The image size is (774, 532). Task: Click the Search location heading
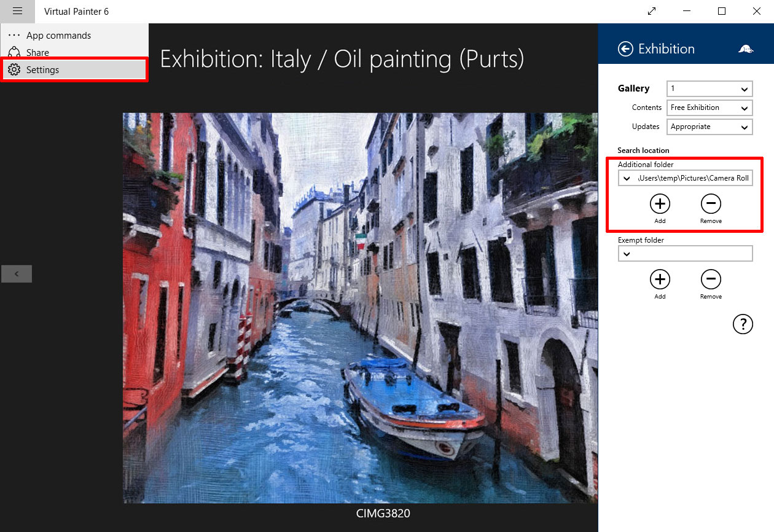pos(643,151)
